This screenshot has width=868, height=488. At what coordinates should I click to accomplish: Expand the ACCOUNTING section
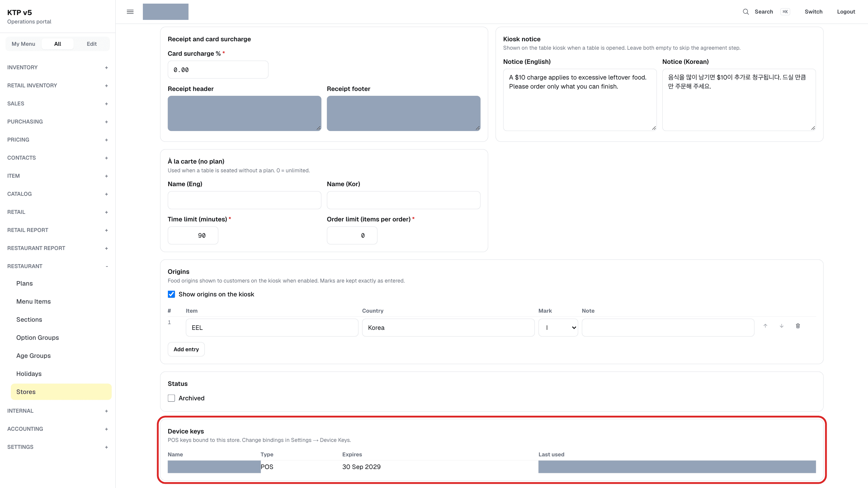pos(58,429)
